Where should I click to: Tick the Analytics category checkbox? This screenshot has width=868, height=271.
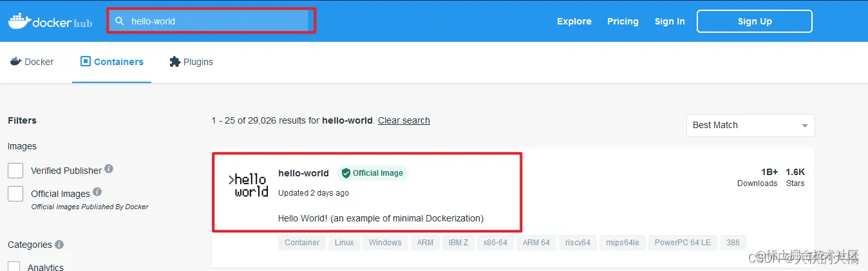(15, 266)
